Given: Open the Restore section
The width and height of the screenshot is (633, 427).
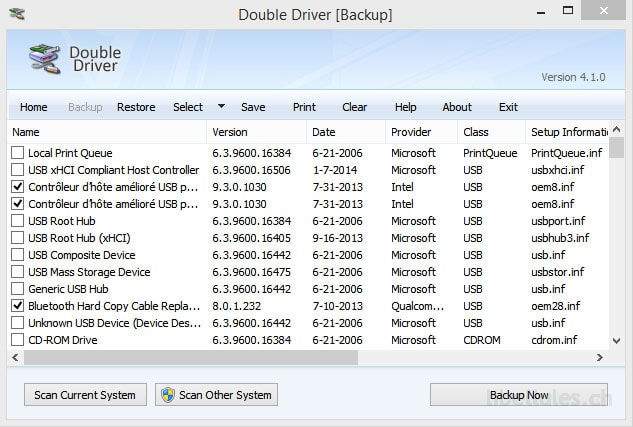Looking at the screenshot, I should (136, 107).
